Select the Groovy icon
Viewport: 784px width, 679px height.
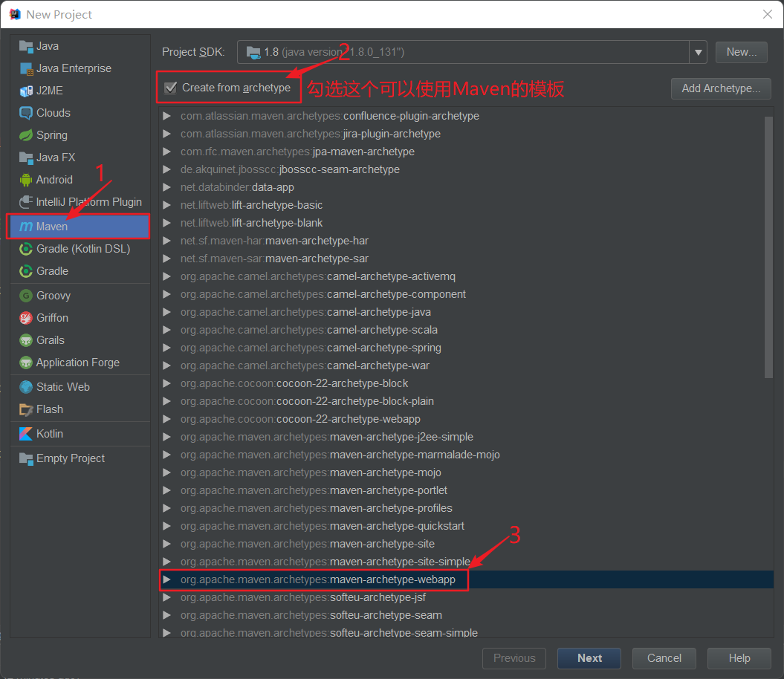[26, 296]
